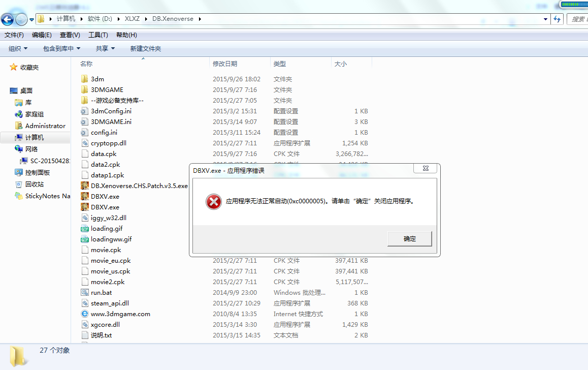Select the 3dm folder icon

coord(85,79)
